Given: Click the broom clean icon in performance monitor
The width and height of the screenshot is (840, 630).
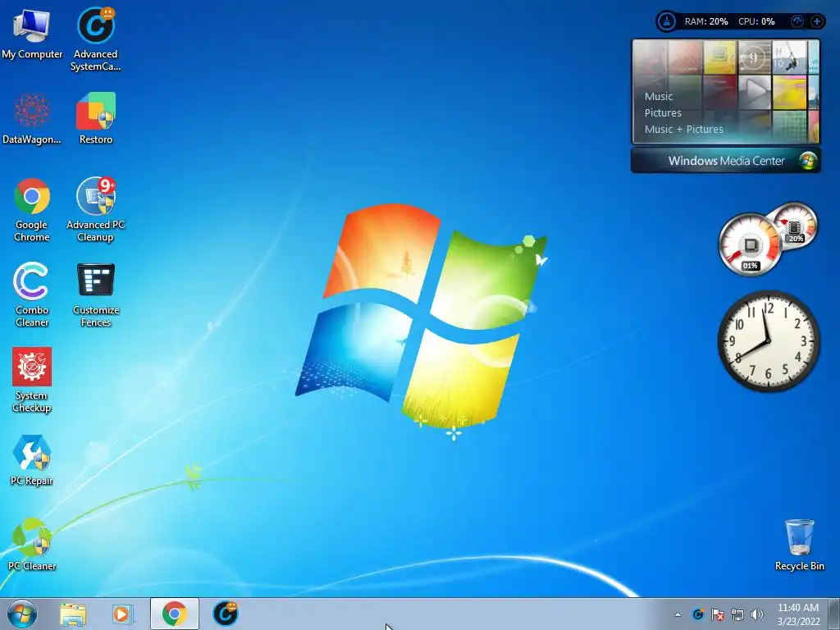Looking at the screenshot, I should click(667, 21).
